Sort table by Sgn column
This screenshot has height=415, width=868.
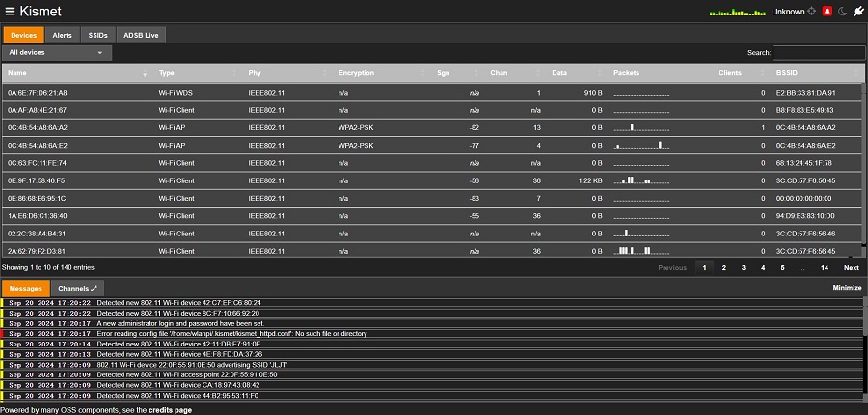[457, 73]
